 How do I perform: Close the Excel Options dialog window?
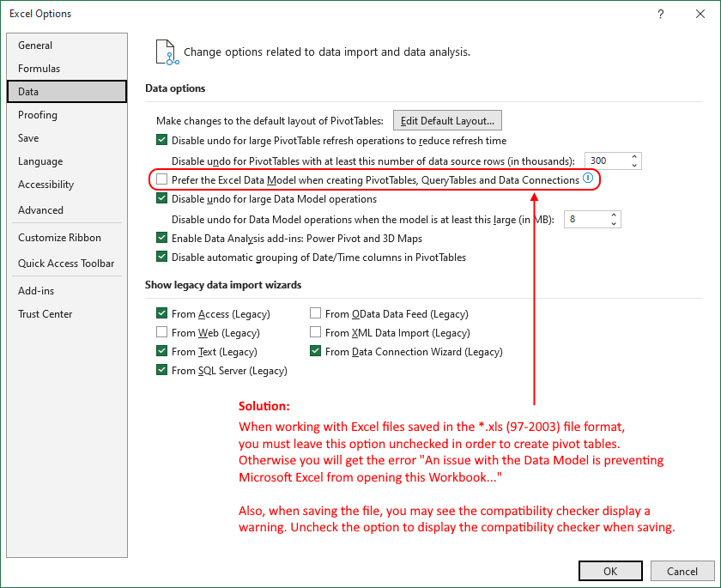click(700, 14)
